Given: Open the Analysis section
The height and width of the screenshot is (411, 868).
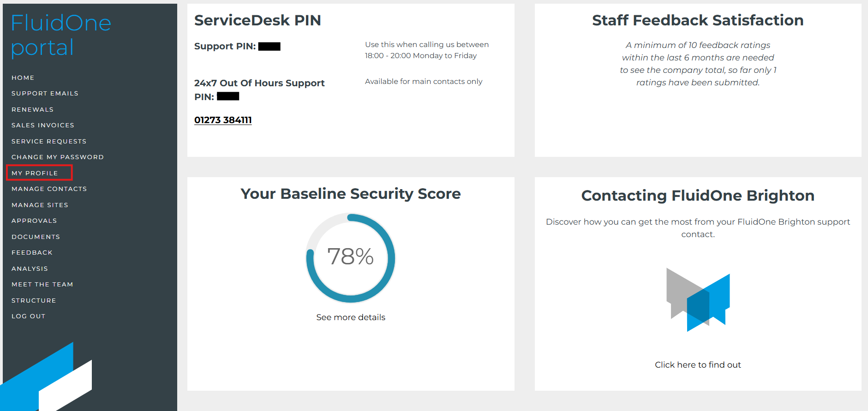Looking at the screenshot, I should (30, 268).
